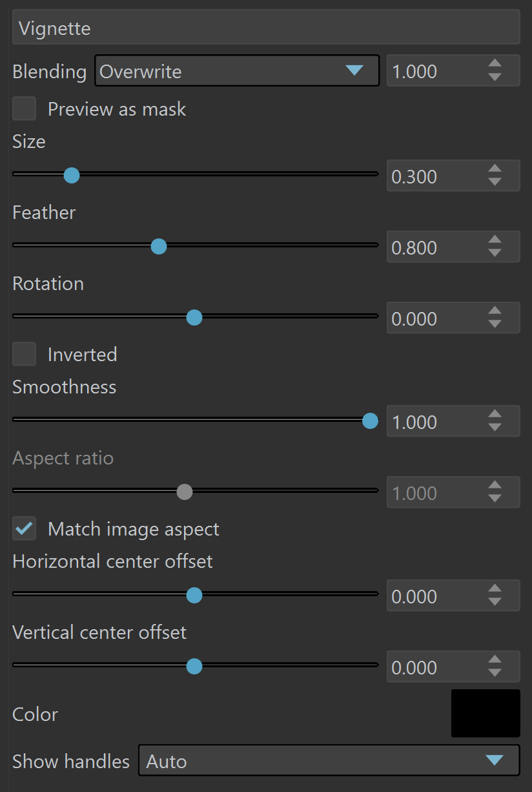The image size is (532, 792).
Task: Click the Rotation value field
Action: click(453, 318)
